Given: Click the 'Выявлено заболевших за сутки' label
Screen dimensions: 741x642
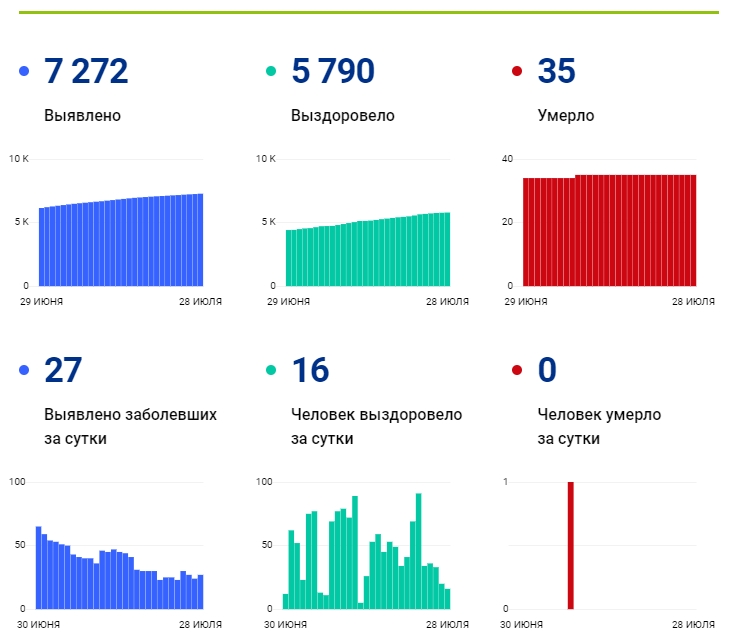Looking at the screenshot, I should [x=130, y=427].
